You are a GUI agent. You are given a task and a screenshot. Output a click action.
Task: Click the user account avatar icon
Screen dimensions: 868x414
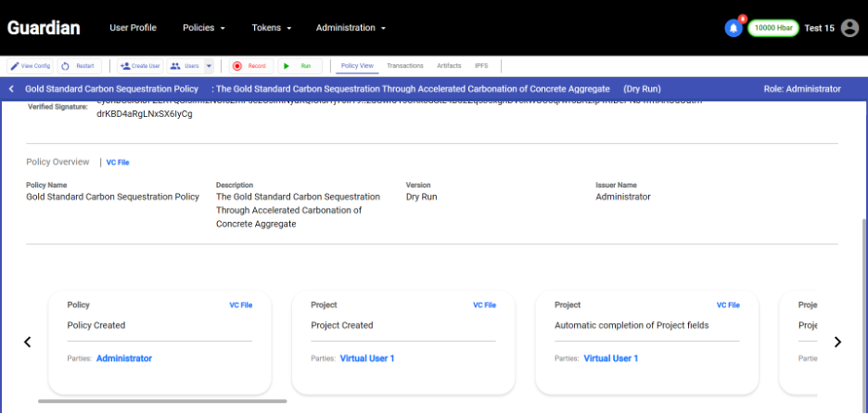coord(849,28)
